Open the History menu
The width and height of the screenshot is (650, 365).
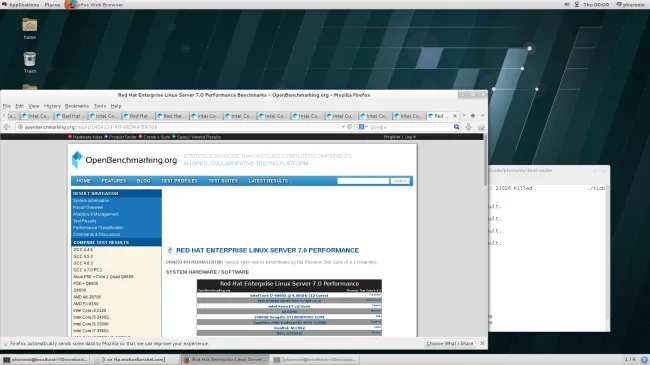[x=52, y=106]
